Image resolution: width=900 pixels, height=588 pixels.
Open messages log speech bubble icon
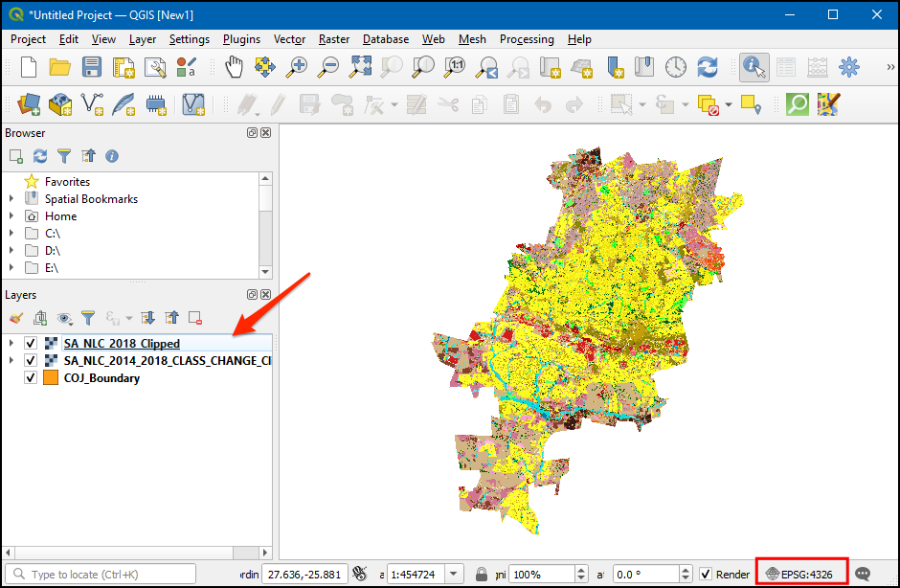point(863,574)
